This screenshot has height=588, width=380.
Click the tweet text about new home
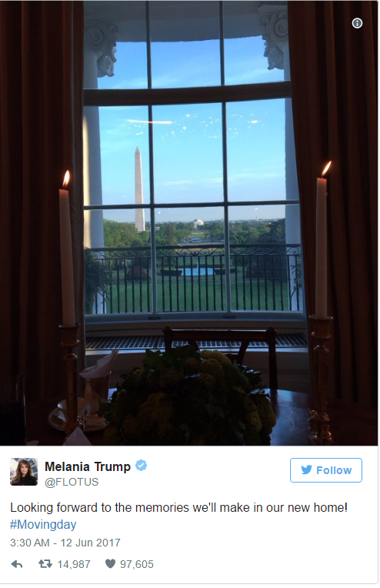[x=178, y=508]
